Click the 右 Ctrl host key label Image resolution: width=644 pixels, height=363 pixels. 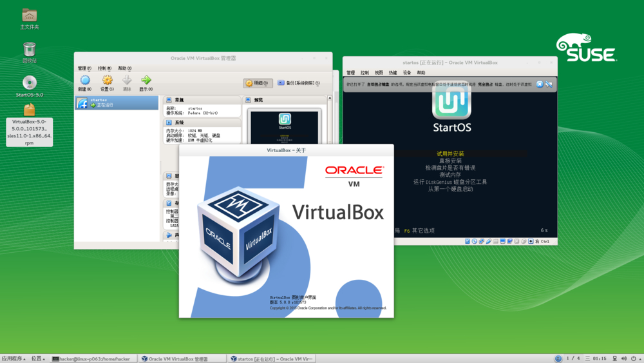pos(542,241)
